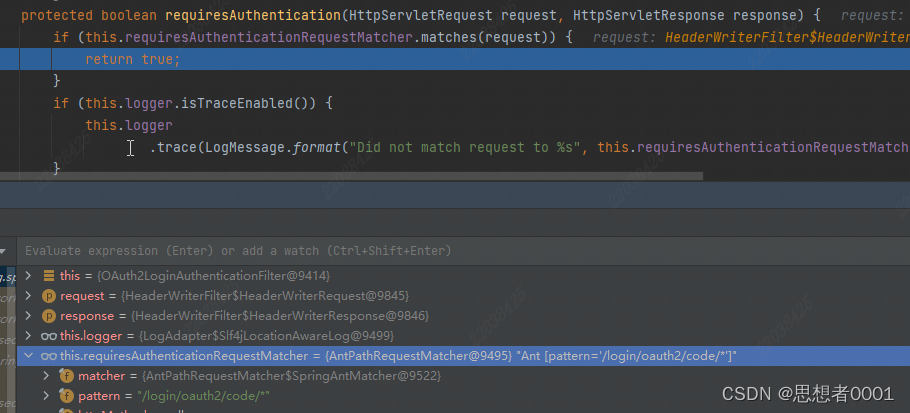Click the 'this' object variable icon
Screen dimensions: 910x413
point(48,275)
